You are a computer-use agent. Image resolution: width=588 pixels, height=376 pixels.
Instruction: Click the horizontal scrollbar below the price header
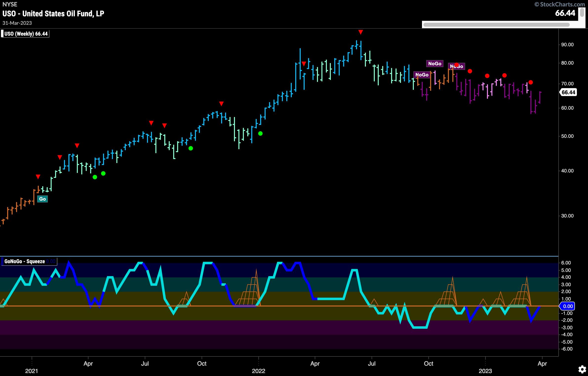(496, 25)
